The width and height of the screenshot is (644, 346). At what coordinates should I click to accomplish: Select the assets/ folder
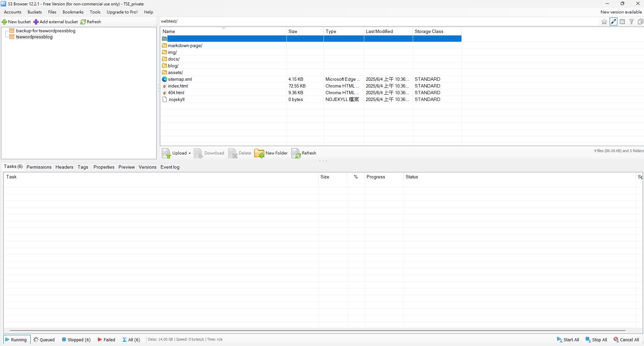175,72
